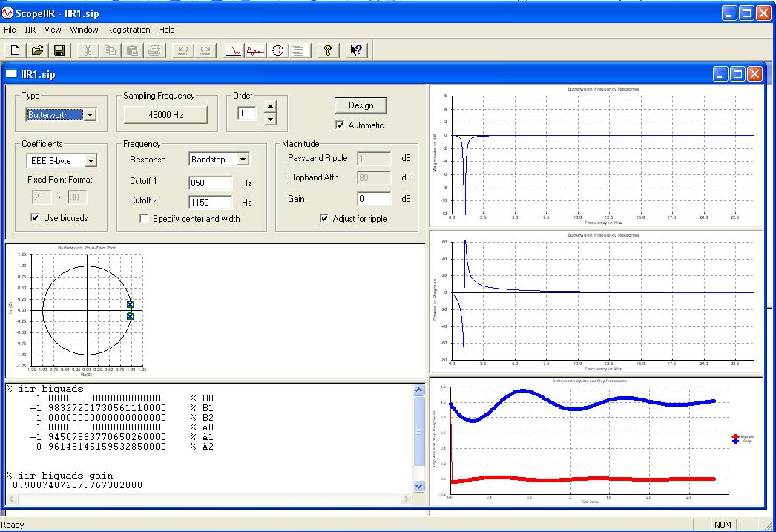Uncheck Use biquads
The image size is (776, 532).
pos(35,217)
